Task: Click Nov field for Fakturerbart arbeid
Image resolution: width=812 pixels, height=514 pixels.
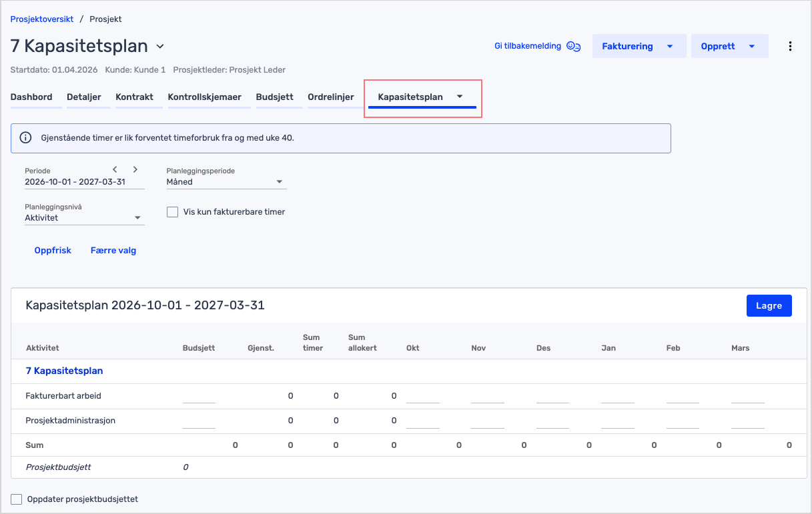Action: 488,396
